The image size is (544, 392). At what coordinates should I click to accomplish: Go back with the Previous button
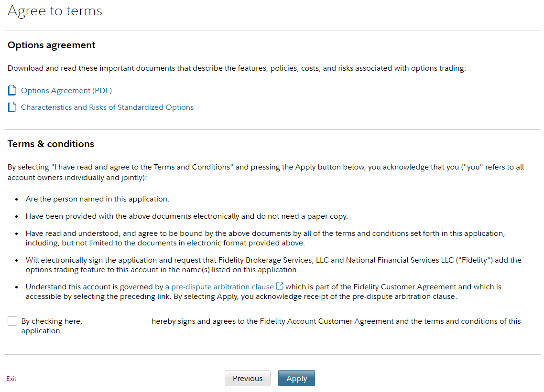click(x=248, y=378)
